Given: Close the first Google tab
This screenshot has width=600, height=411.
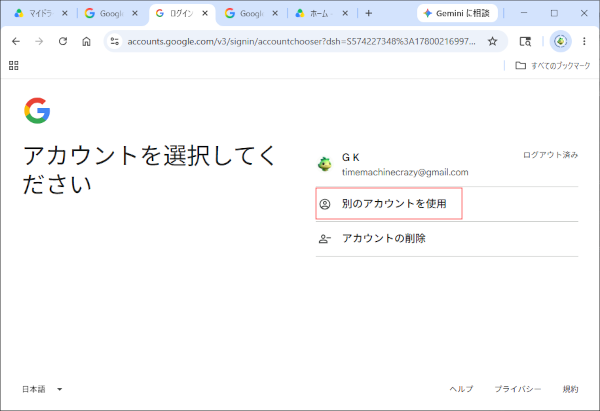Looking at the screenshot, I should pos(135,13).
